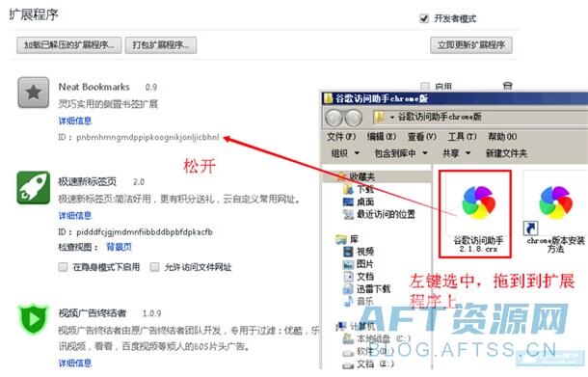Open the 包含到库中 dropdown
Viewport: 588px width, 377px height.
click(x=401, y=153)
